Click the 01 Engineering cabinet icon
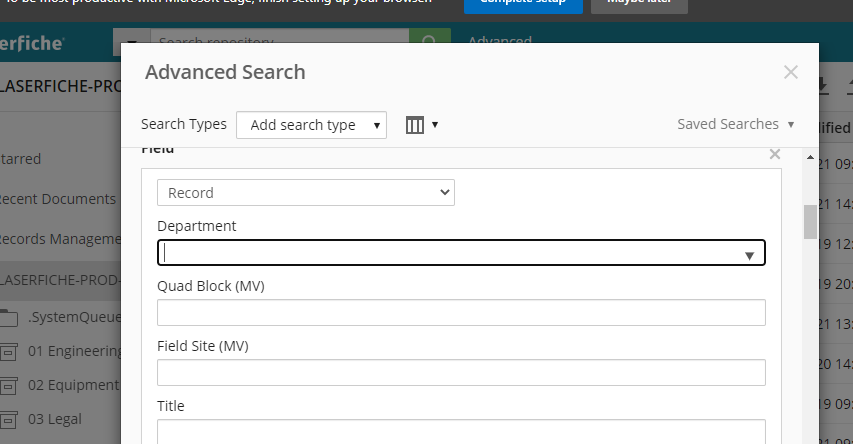Viewport: 853px width, 444px height. pos(9,351)
